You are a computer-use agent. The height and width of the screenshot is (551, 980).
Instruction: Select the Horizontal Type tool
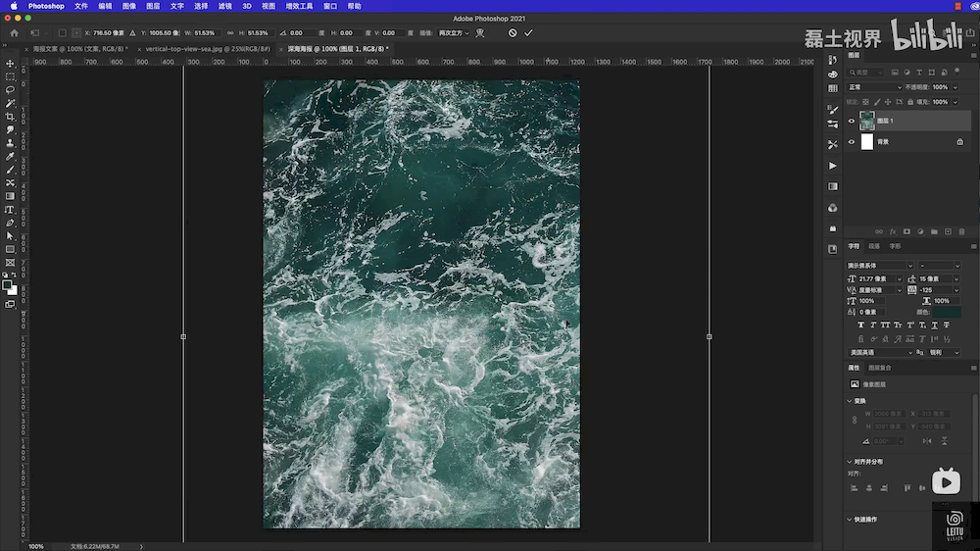10,210
